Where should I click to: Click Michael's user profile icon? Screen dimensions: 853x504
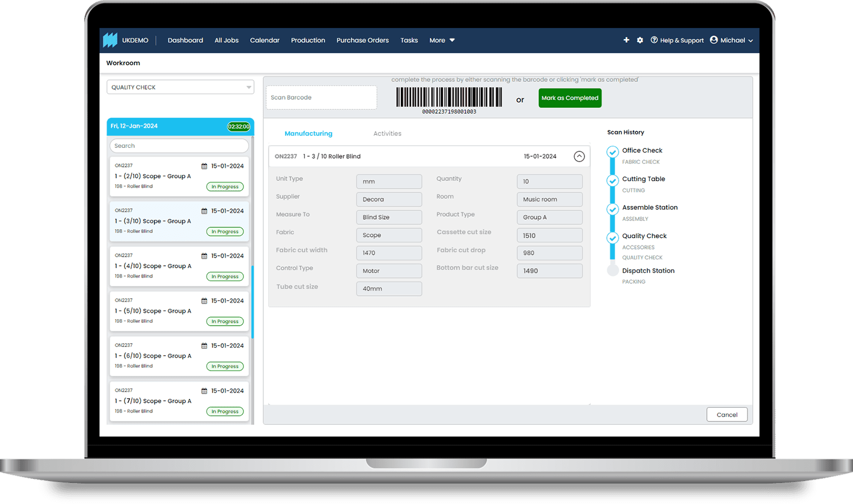coord(713,40)
